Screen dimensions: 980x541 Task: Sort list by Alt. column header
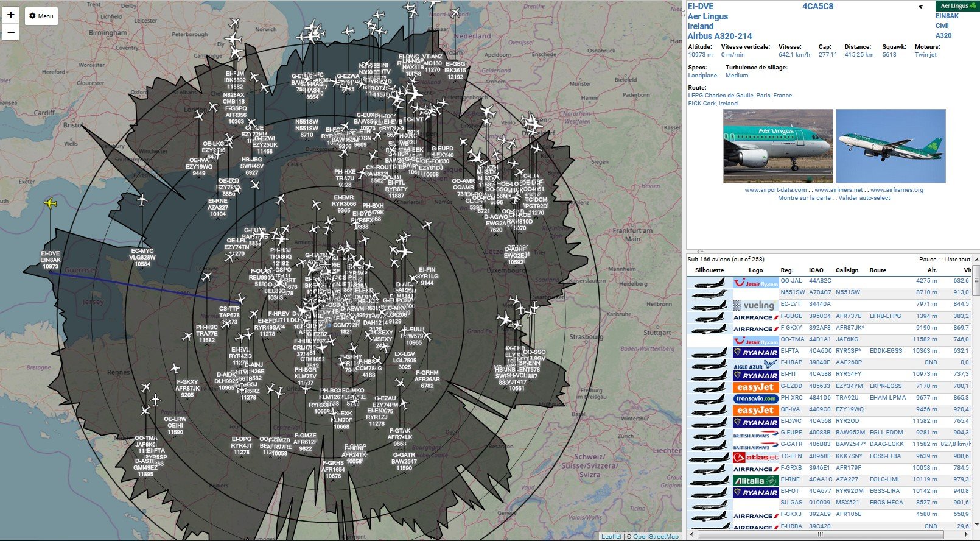click(932, 270)
